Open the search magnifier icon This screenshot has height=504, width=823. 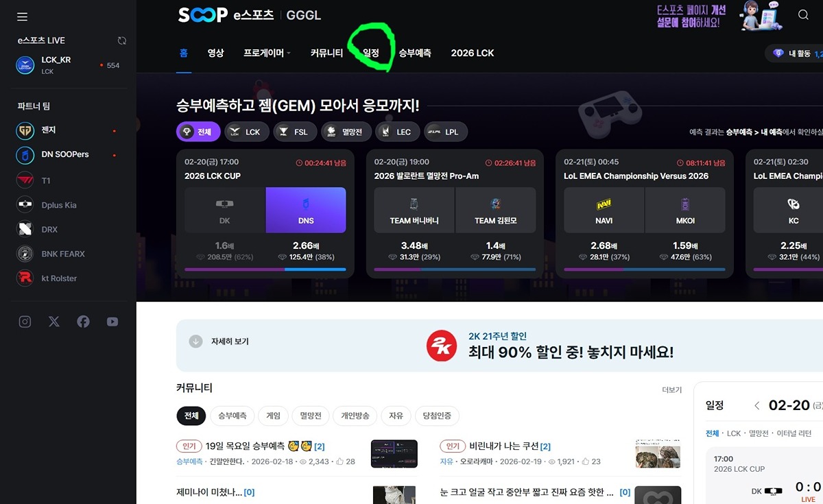point(803,15)
